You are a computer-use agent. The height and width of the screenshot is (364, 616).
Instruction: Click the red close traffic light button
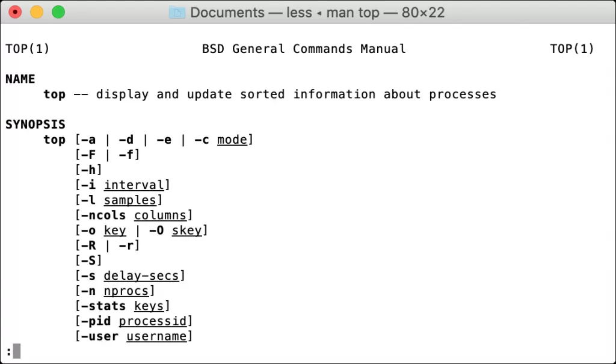coord(14,11)
